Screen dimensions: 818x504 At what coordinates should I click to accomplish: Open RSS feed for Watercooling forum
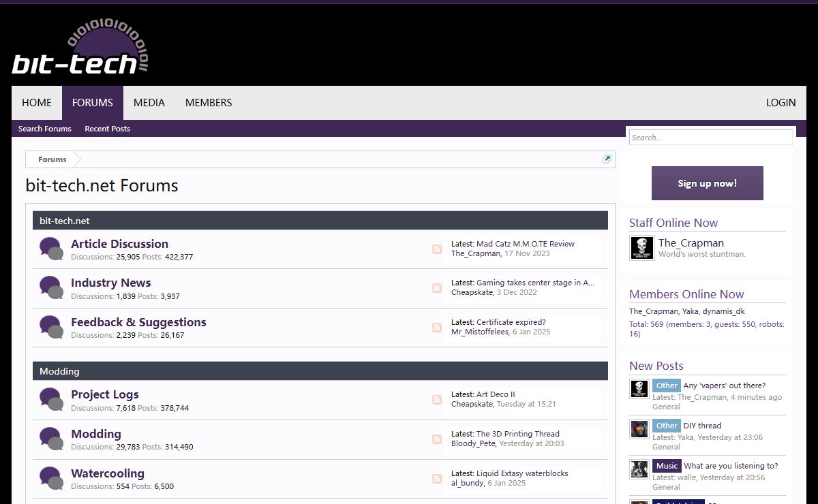point(437,479)
